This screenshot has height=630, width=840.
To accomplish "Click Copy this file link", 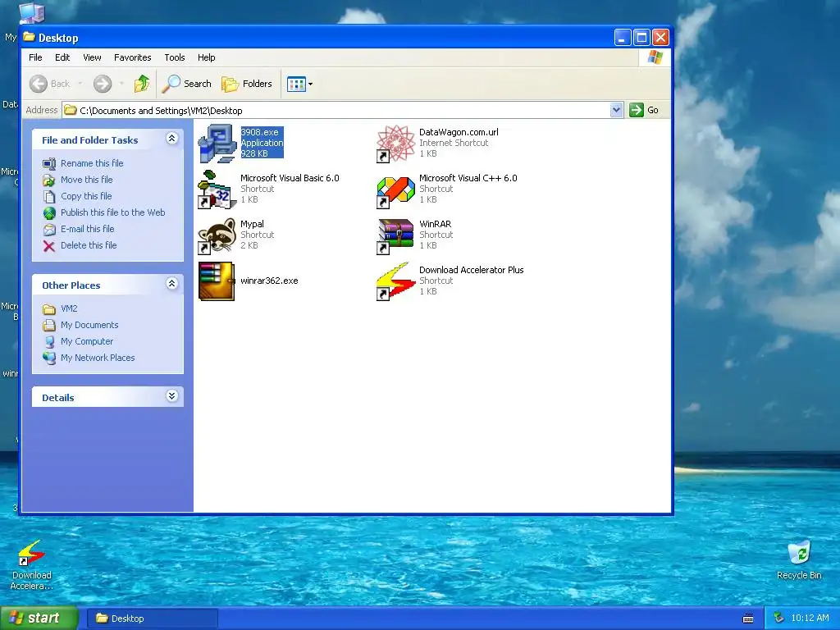I will tap(86, 196).
